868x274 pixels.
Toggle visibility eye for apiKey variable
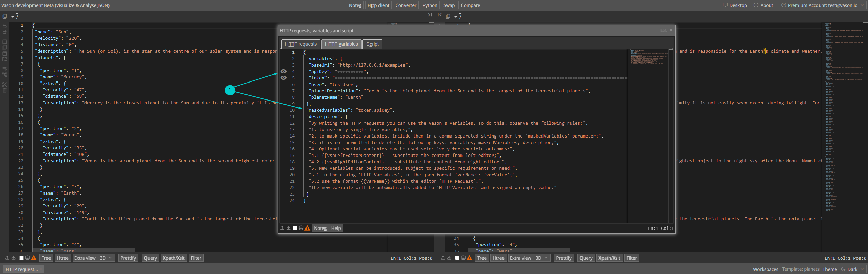pos(284,71)
